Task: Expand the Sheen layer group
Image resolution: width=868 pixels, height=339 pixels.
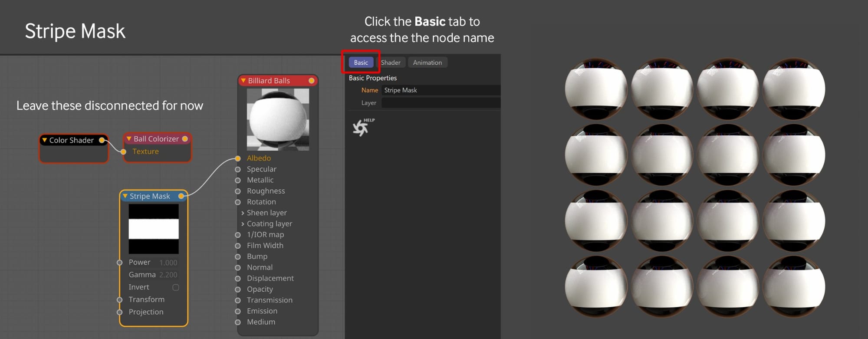Action: click(x=243, y=213)
